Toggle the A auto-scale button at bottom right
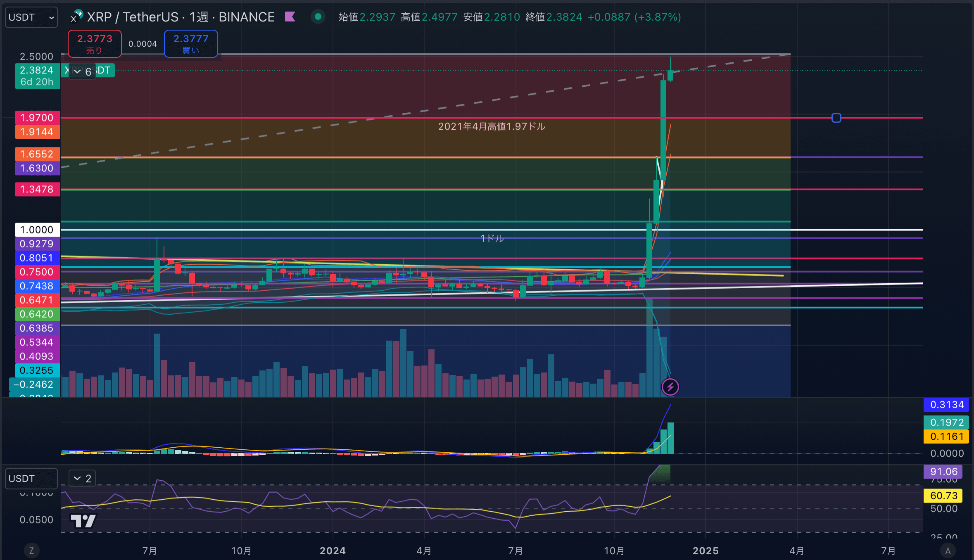The height and width of the screenshot is (560, 974). (948, 550)
